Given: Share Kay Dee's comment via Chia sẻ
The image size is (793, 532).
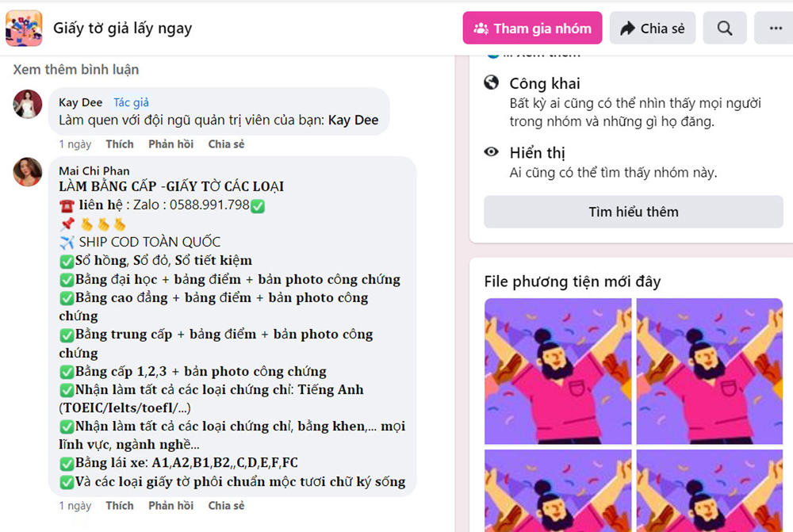Looking at the screenshot, I should click(226, 144).
